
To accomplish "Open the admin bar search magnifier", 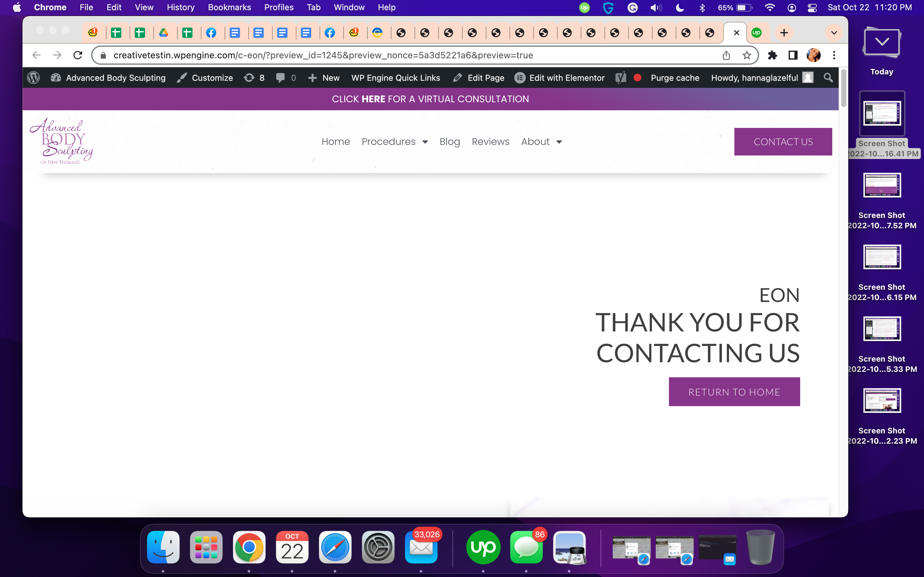I will pyautogui.click(x=828, y=78).
